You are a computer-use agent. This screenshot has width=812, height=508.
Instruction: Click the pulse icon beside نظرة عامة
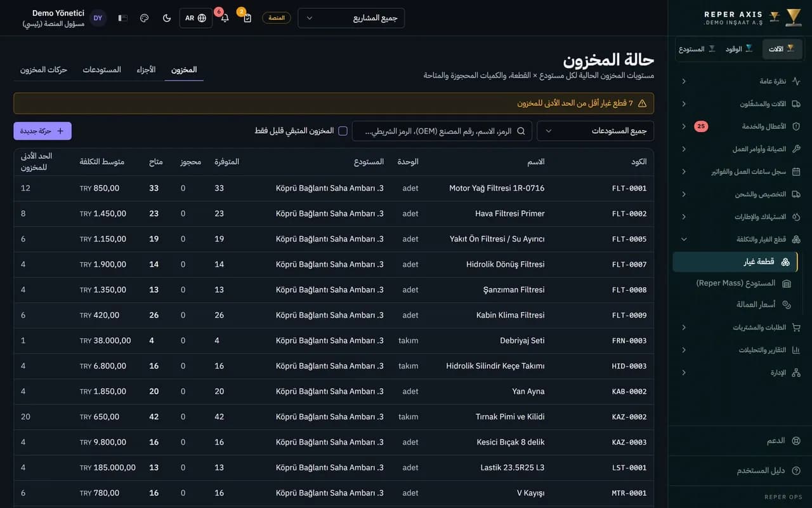pos(796,81)
